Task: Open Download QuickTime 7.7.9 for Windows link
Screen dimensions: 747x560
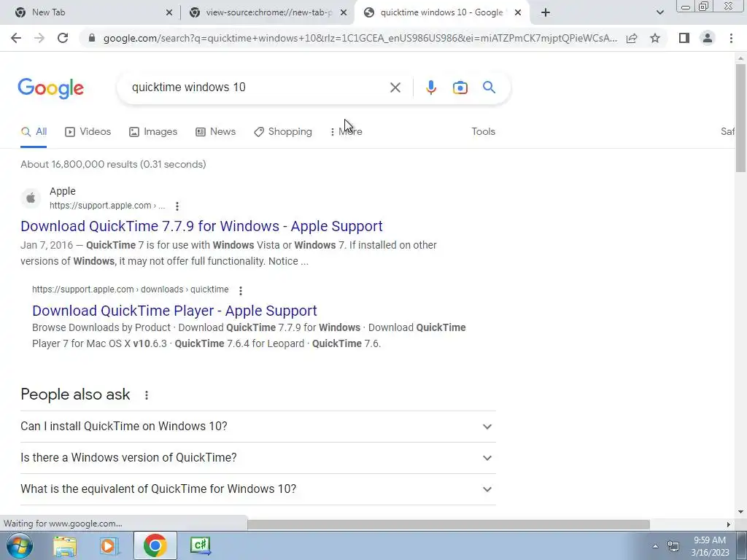Action: tap(201, 226)
